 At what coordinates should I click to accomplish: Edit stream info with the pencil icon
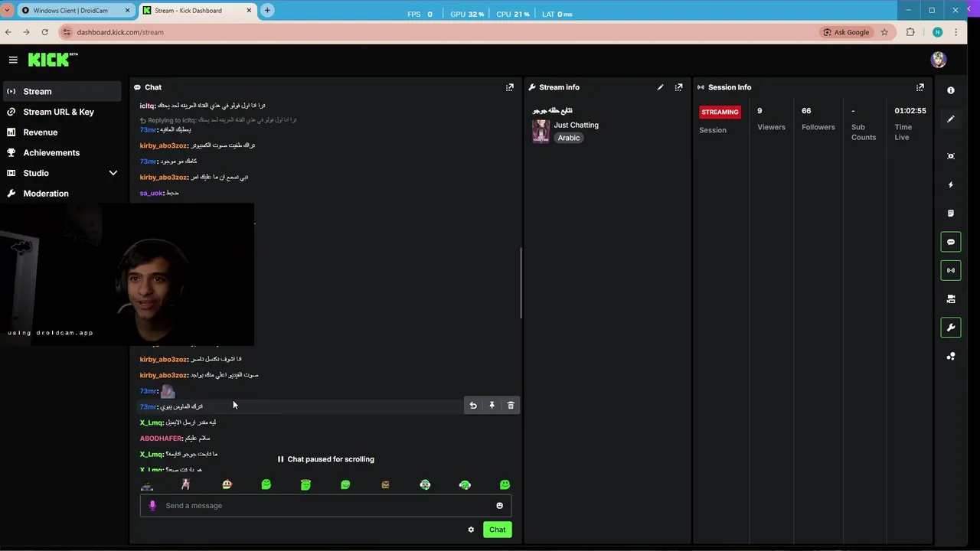point(660,87)
